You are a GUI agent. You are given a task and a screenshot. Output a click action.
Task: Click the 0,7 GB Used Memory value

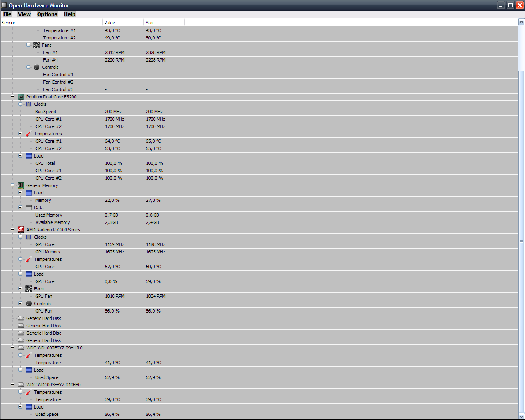click(112, 215)
